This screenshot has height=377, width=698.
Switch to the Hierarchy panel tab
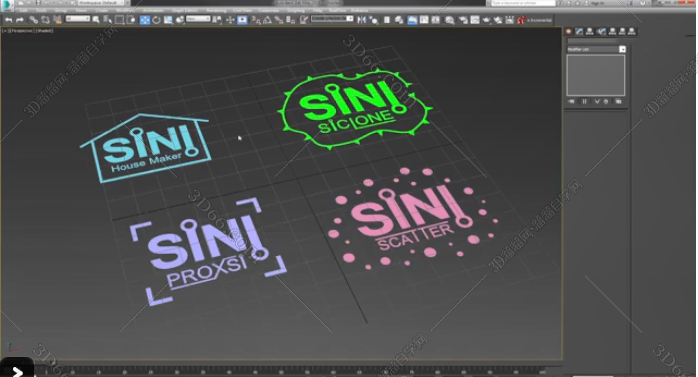coord(590,31)
